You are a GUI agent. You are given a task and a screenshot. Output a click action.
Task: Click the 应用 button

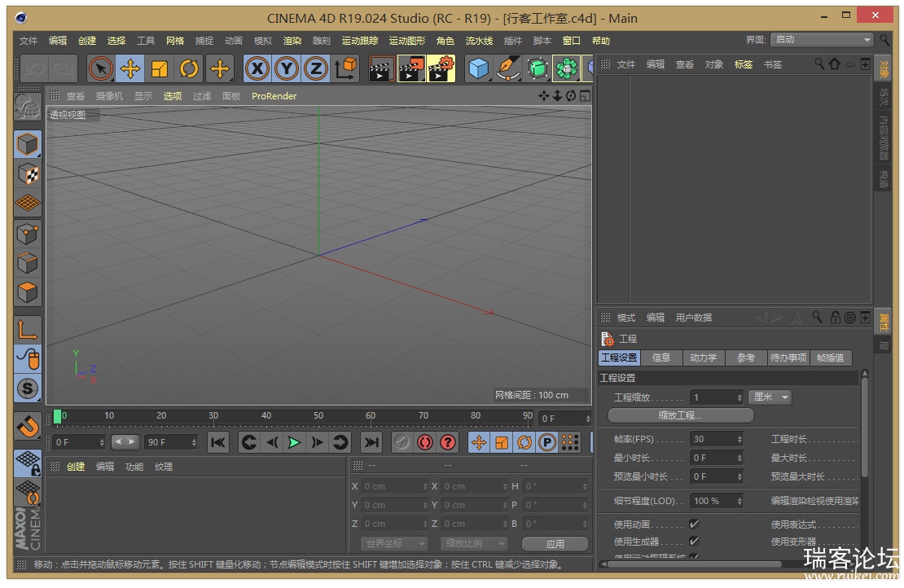pyautogui.click(x=555, y=543)
